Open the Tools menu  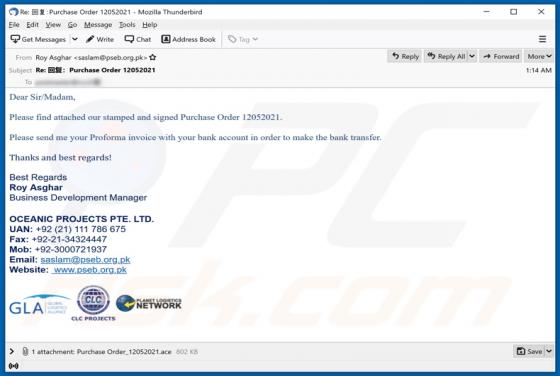(127, 25)
